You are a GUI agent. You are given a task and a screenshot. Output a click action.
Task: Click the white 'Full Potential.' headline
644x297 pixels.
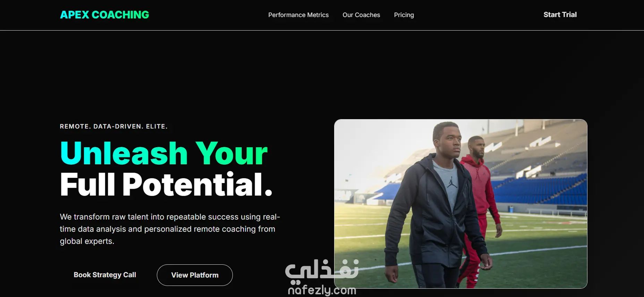(166, 184)
